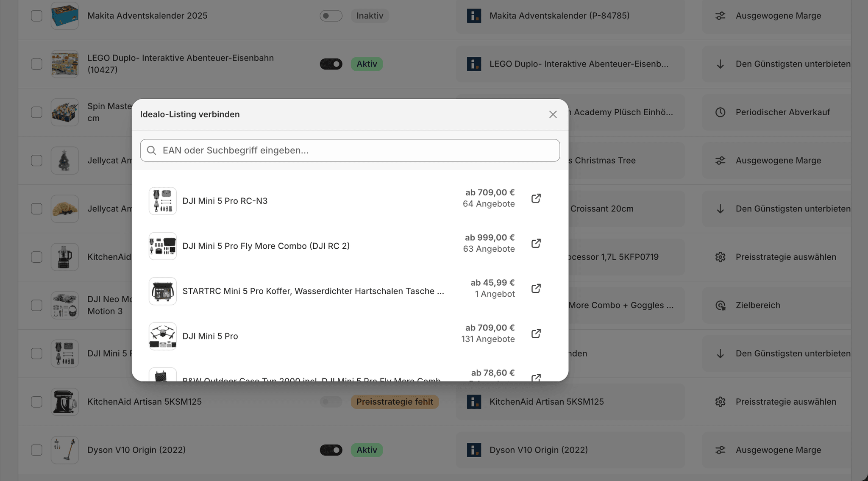
Task: Click idealo logo in Dyson V10 listing
Action: [474, 450]
